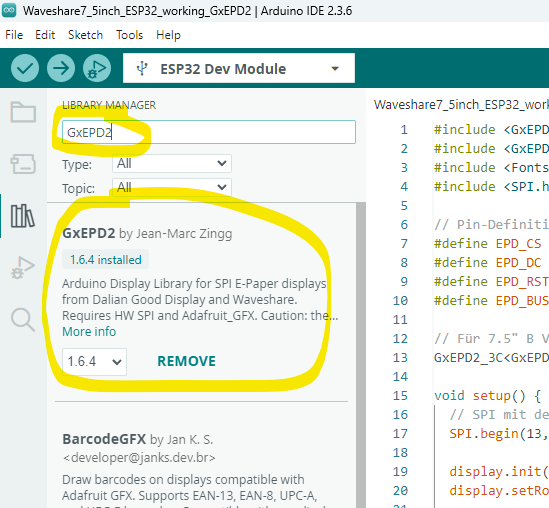Open the Type filter dropdown

172,163
